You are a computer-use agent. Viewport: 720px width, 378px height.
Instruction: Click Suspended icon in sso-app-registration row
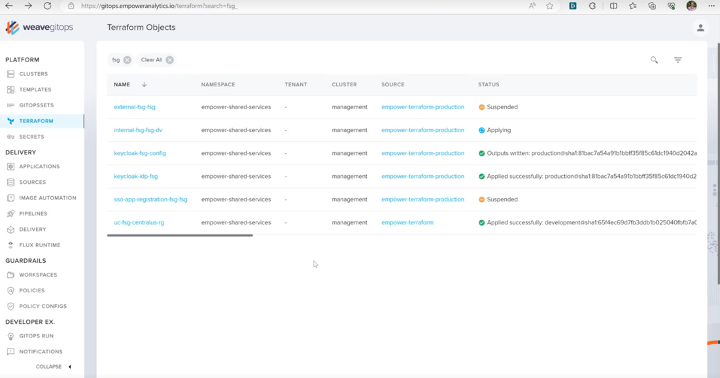[482, 199]
